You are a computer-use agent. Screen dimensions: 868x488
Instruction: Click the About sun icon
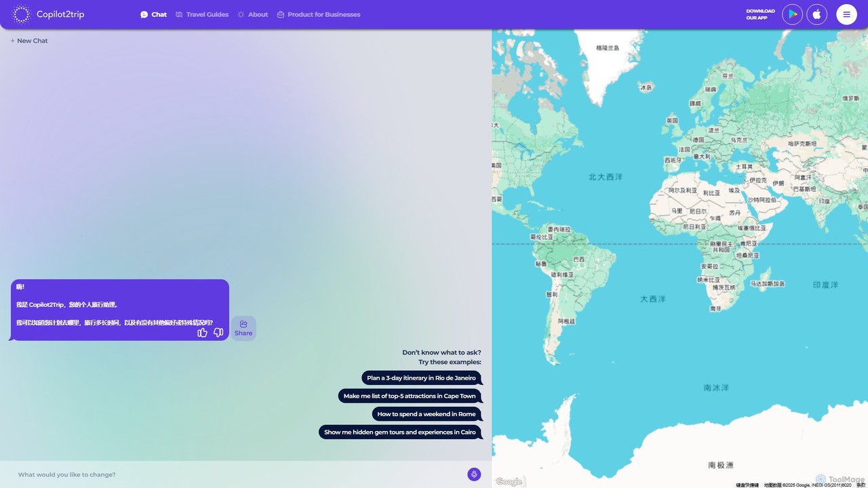click(x=241, y=14)
